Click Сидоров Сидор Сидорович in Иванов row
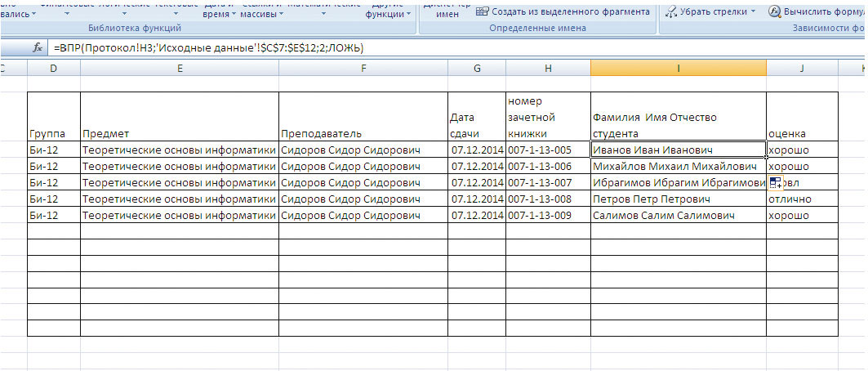 [x=363, y=150]
